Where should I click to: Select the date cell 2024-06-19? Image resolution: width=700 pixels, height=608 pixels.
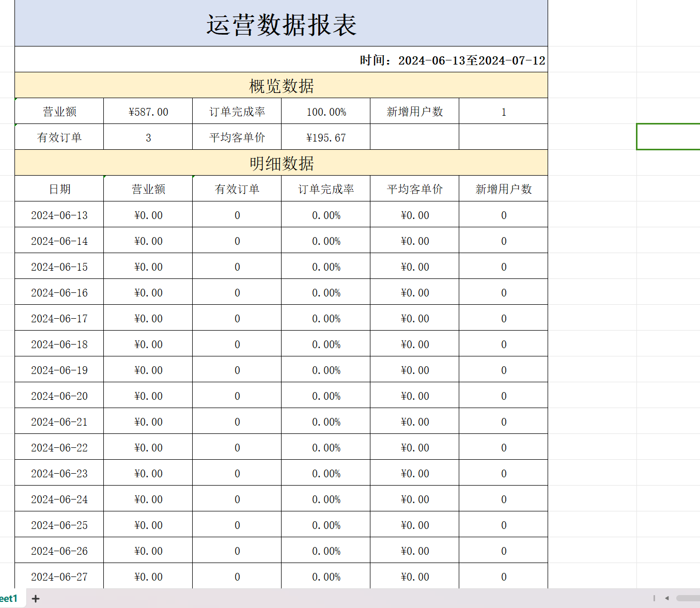tap(59, 369)
